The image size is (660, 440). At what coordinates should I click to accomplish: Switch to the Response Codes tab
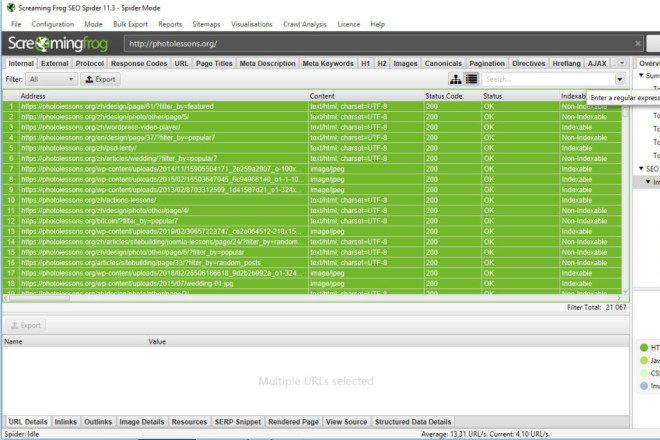[139, 63]
